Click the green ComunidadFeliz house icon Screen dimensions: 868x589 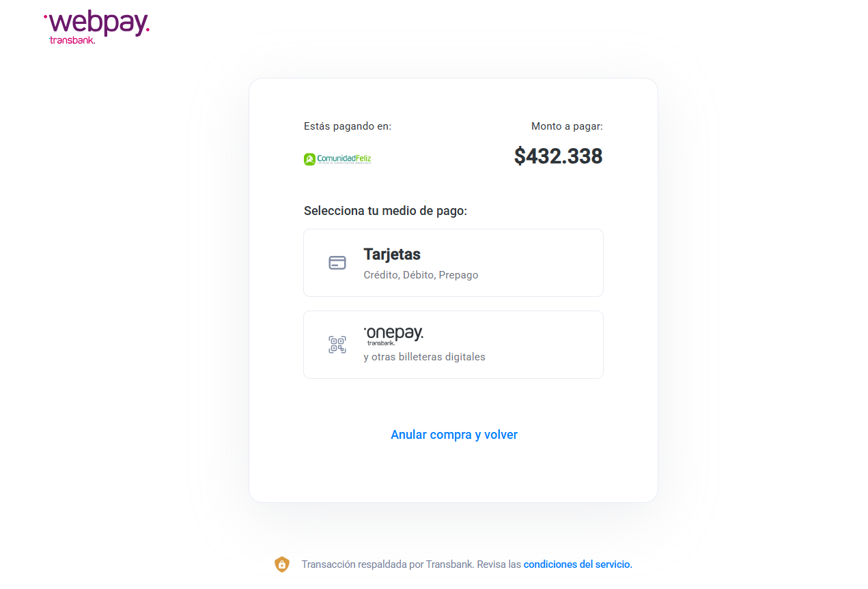[309, 159]
